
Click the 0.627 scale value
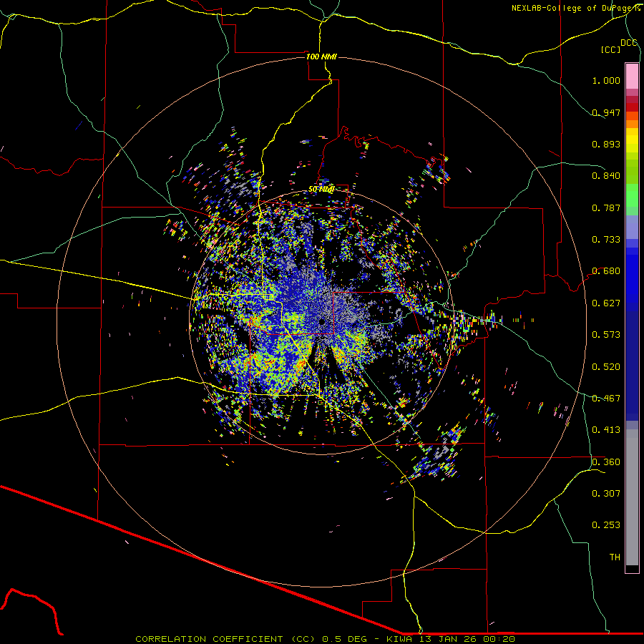pyautogui.click(x=606, y=303)
